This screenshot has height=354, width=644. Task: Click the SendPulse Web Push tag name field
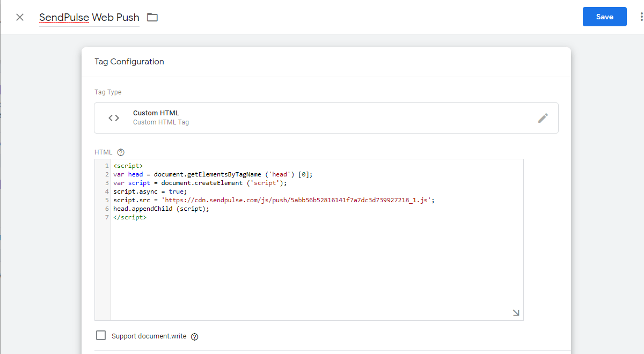tap(89, 17)
